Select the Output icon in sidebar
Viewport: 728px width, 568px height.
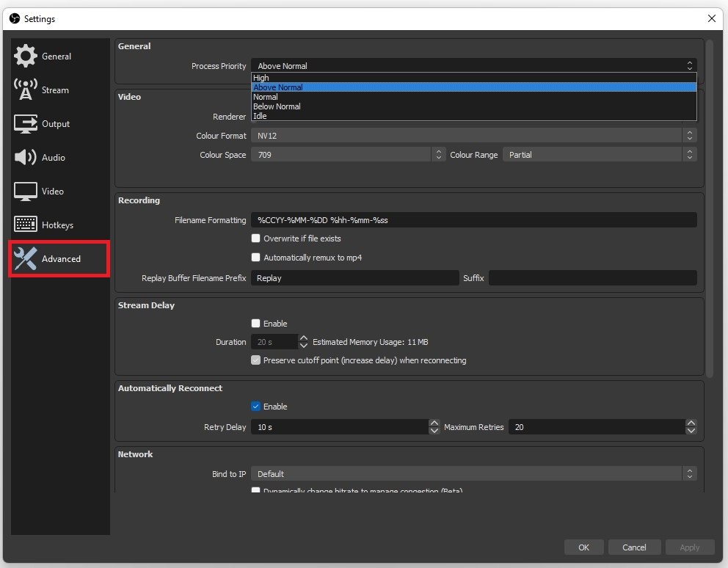[x=26, y=124]
